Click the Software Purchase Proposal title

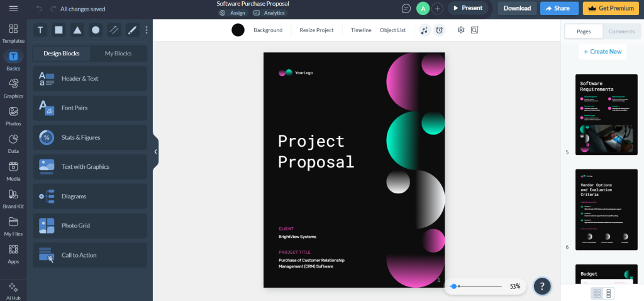coord(253,4)
